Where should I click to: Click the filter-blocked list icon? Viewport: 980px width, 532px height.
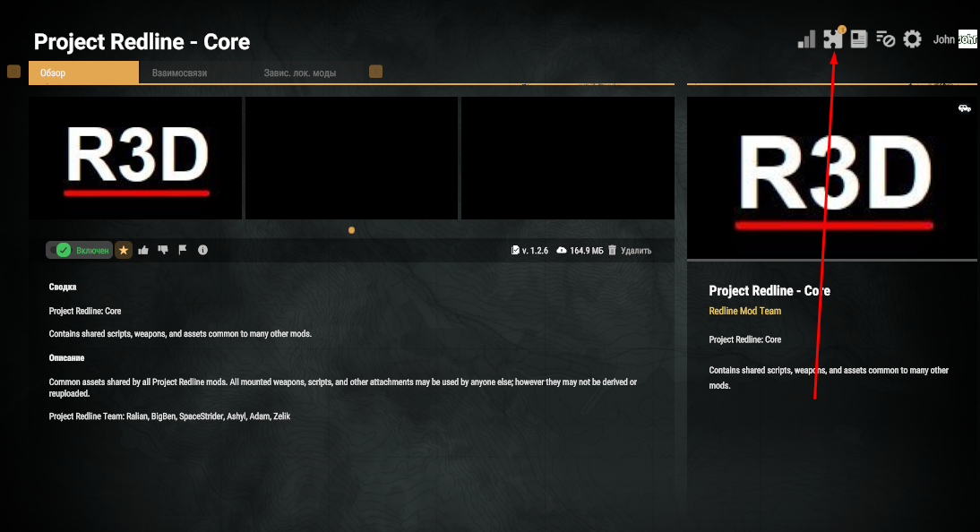pyautogui.click(x=885, y=39)
